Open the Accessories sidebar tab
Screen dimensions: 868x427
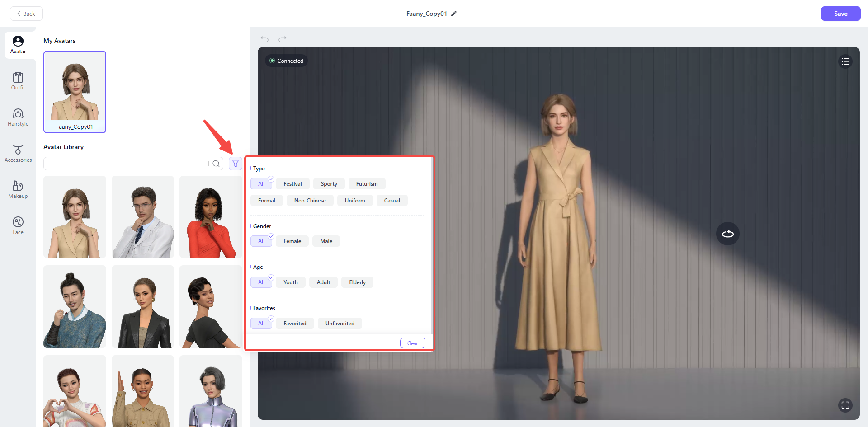(18, 154)
